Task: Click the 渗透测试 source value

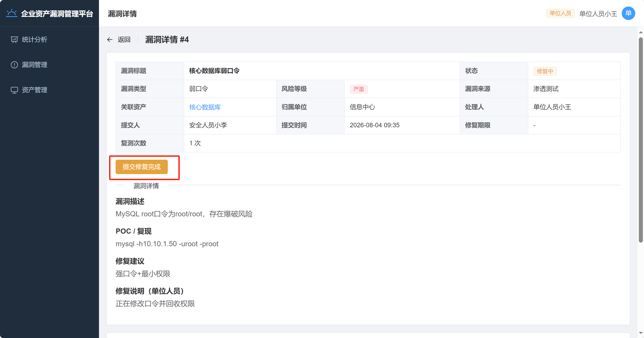Action: point(546,89)
